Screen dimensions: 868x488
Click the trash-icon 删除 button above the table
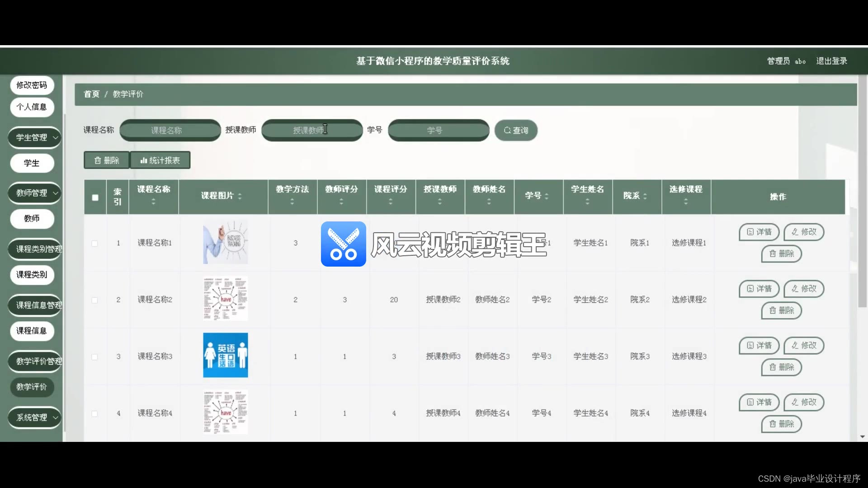coord(107,160)
